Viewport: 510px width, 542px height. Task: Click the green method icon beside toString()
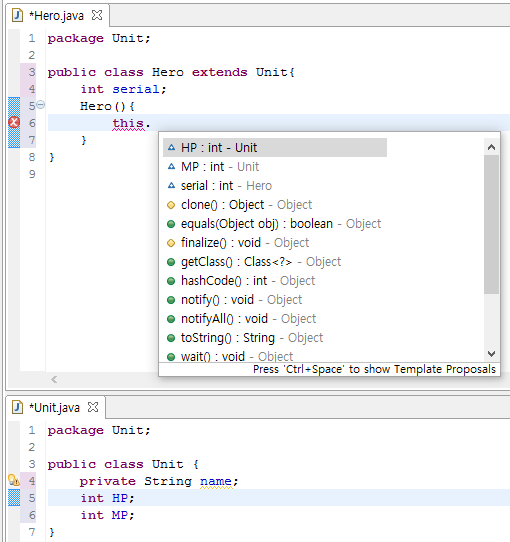pyautogui.click(x=171, y=338)
